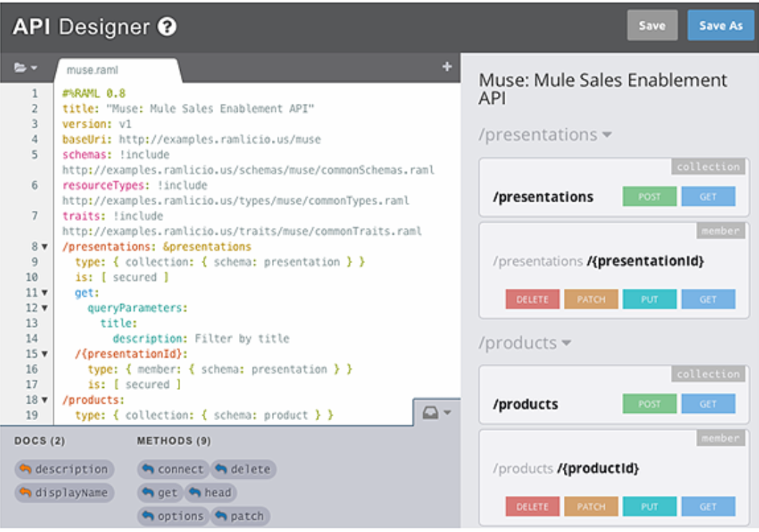
Task: Open DELETE method of /{productId}
Action: [532, 506]
